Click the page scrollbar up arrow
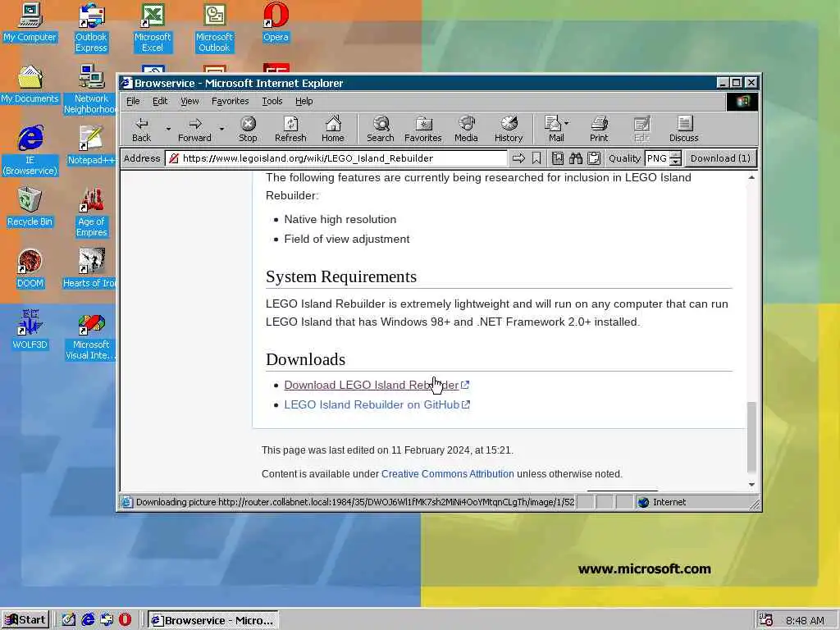This screenshot has width=840, height=630. [751, 177]
